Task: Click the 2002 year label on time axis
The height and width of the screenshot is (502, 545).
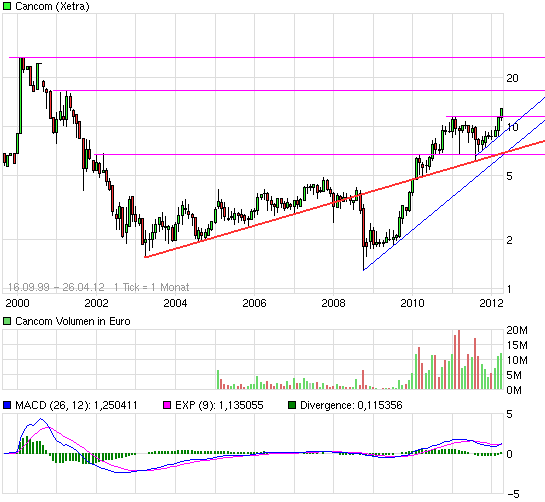Action: click(x=96, y=303)
